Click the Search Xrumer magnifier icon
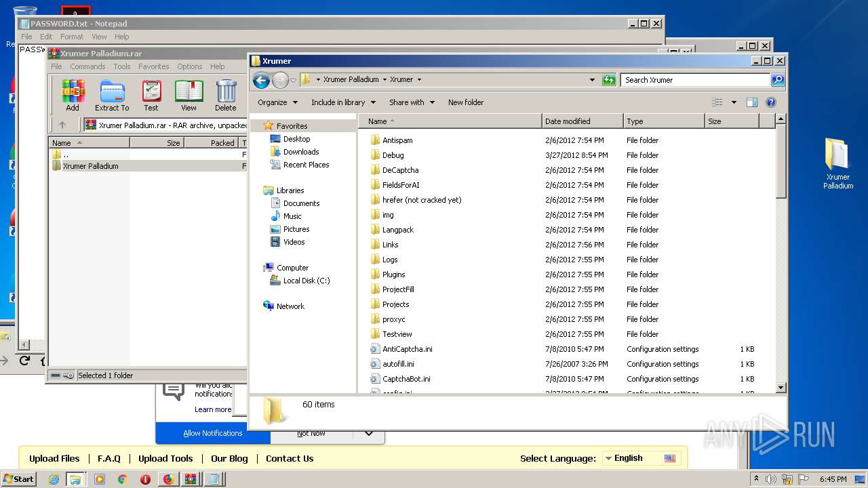This screenshot has height=488, width=868. [778, 80]
